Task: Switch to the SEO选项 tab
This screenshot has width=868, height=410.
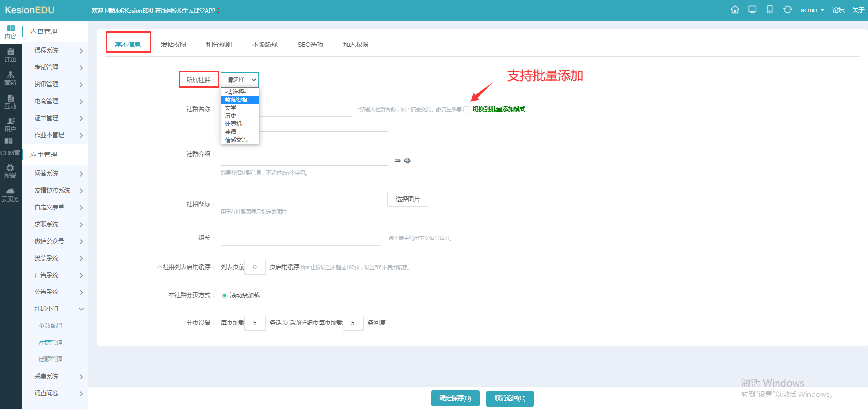Action: [310, 45]
